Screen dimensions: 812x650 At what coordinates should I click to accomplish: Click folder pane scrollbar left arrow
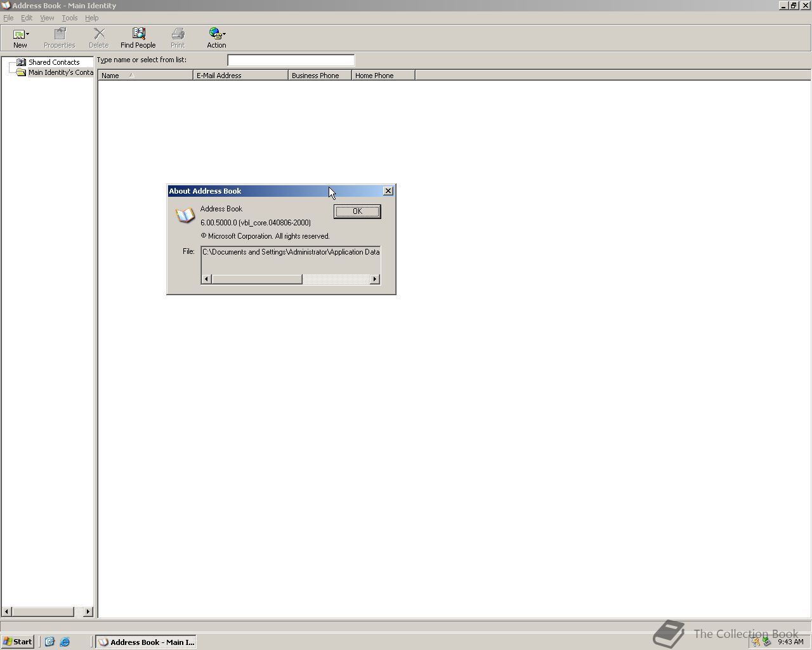point(6,612)
